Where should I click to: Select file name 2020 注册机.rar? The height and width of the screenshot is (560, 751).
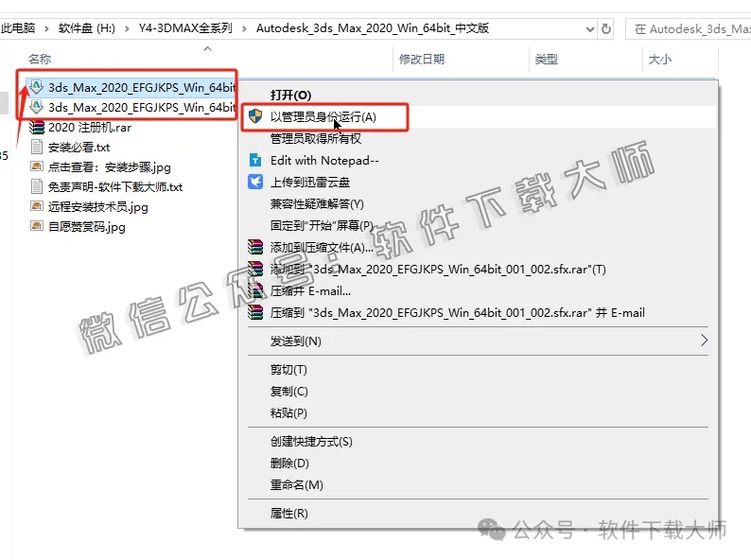click(x=90, y=128)
